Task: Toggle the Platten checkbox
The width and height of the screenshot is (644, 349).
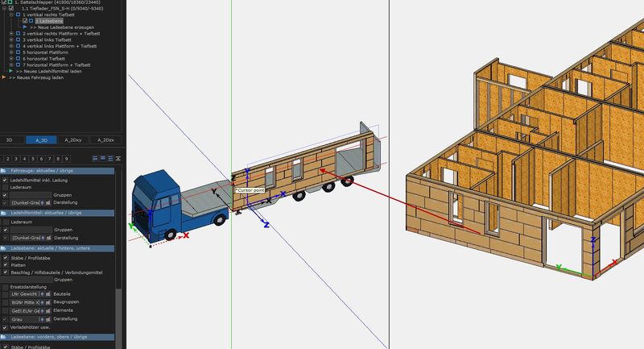Action: tap(5, 264)
